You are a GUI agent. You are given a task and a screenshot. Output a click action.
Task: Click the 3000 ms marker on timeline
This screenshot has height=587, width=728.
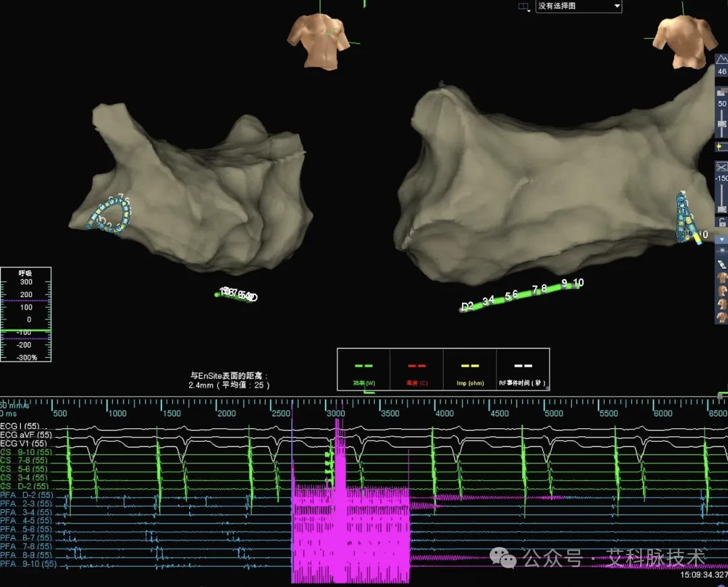[x=335, y=413]
